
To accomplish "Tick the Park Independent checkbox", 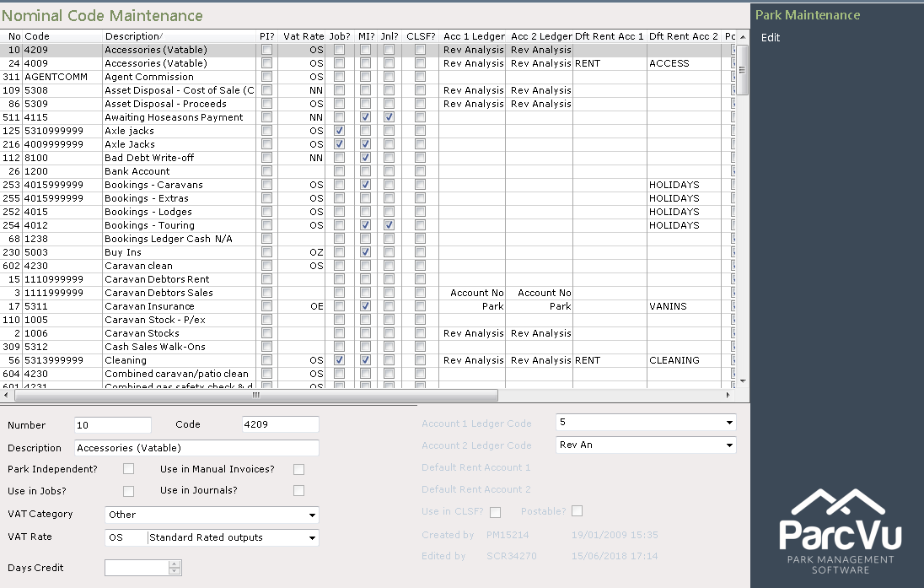I will (128, 469).
